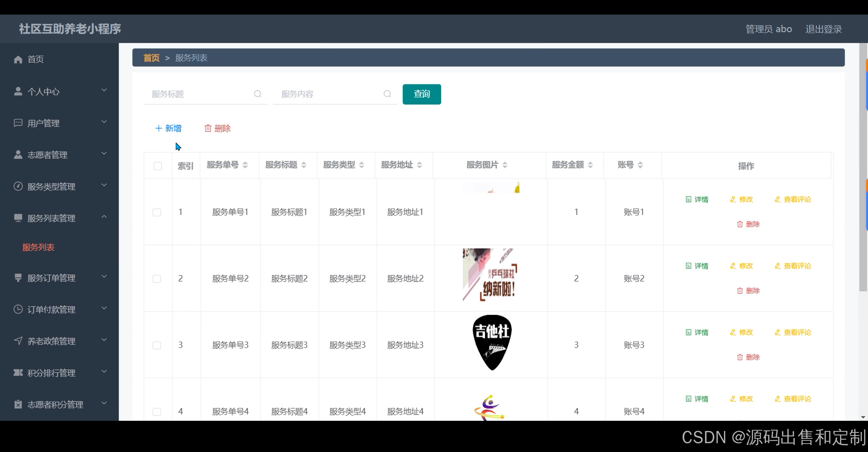Tick the checkbox for row 2
The height and width of the screenshot is (452, 868).
coord(157,279)
